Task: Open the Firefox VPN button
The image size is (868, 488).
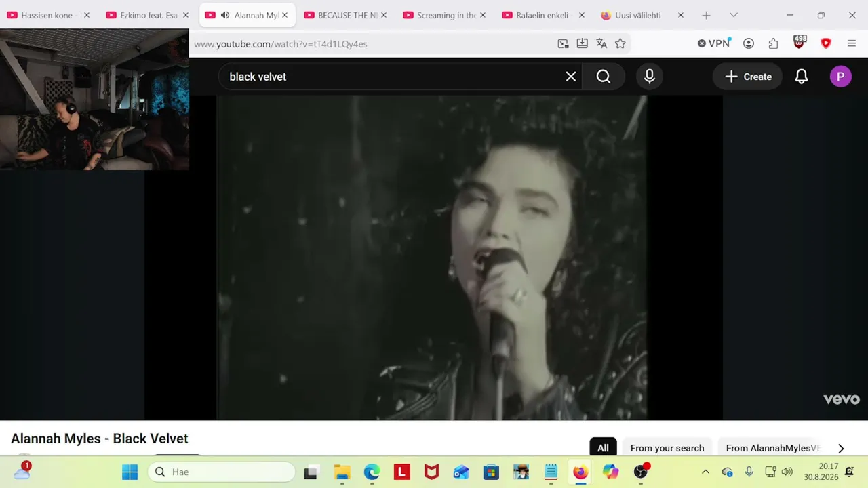Action: [x=713, y=43]
